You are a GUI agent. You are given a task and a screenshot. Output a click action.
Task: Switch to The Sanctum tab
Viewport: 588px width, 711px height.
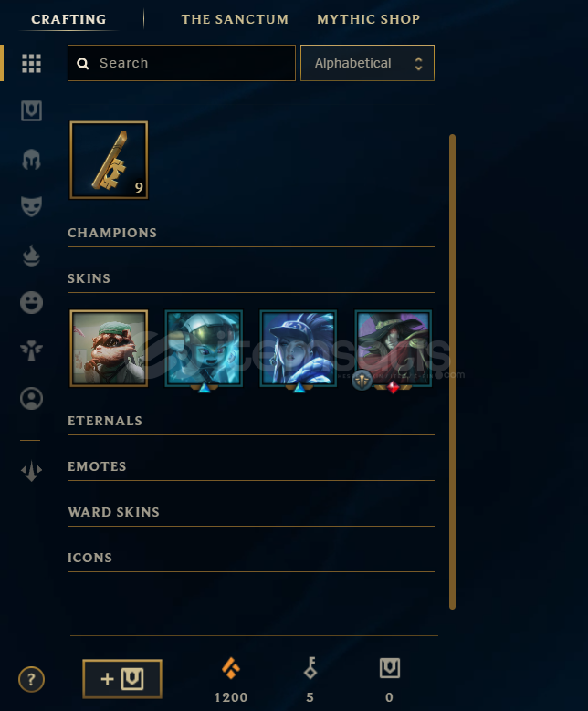pyautogui.click(x=235, y=19)
